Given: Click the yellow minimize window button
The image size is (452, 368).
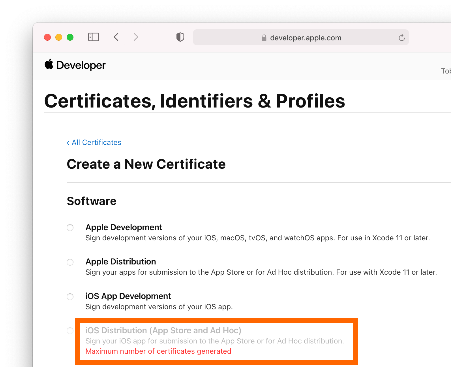Looking at the screenshot, I should point(59,37).
